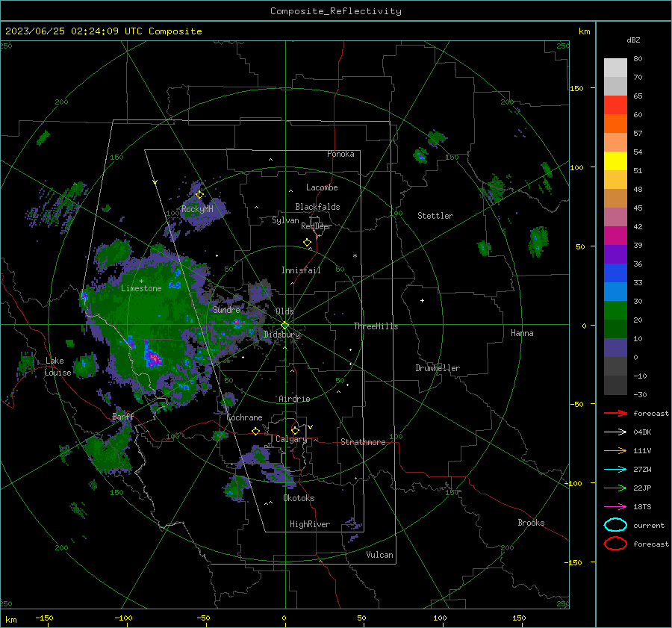The height and width of the screenshot is (628, 672).
Task: Click the bright green 20-30 dBZ swatch
Action: [x=615, y=311]
